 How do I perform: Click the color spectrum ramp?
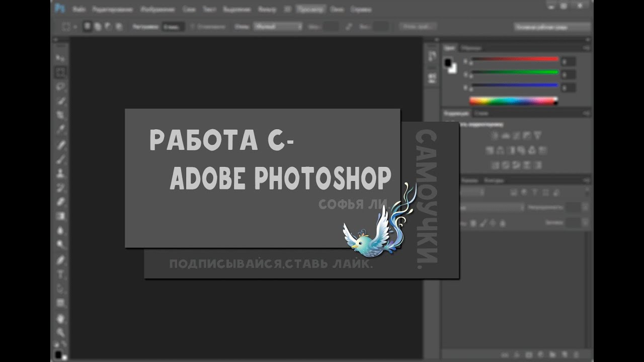coord(514,101)
